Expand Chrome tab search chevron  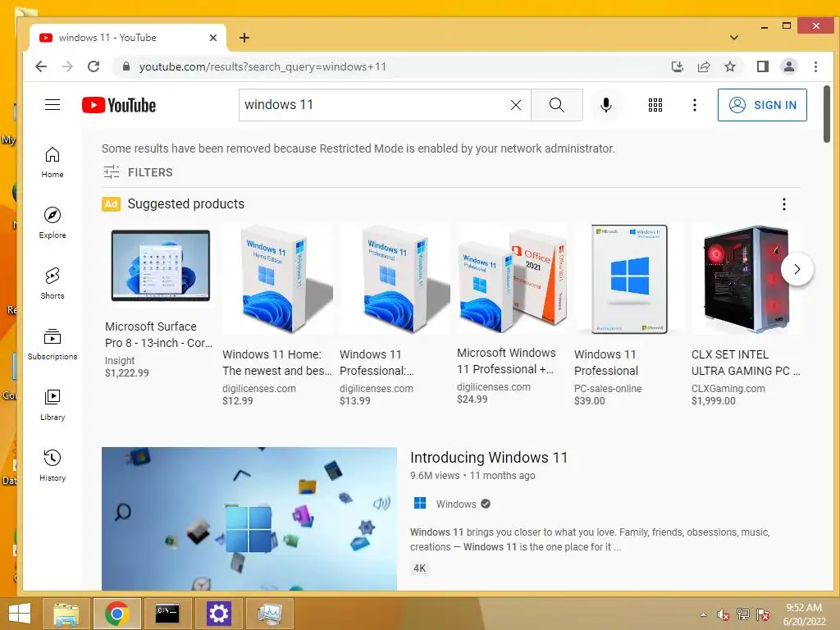pyautogui.click(x=734, y=38)
